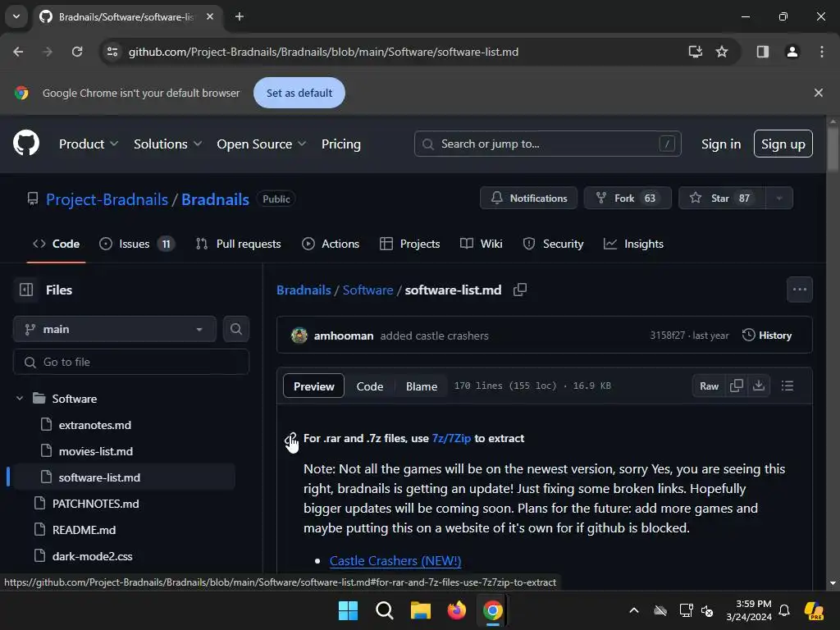Open the Wiki tab
The width and height of the screenshot is (840, 630).
tap(481, 244)
